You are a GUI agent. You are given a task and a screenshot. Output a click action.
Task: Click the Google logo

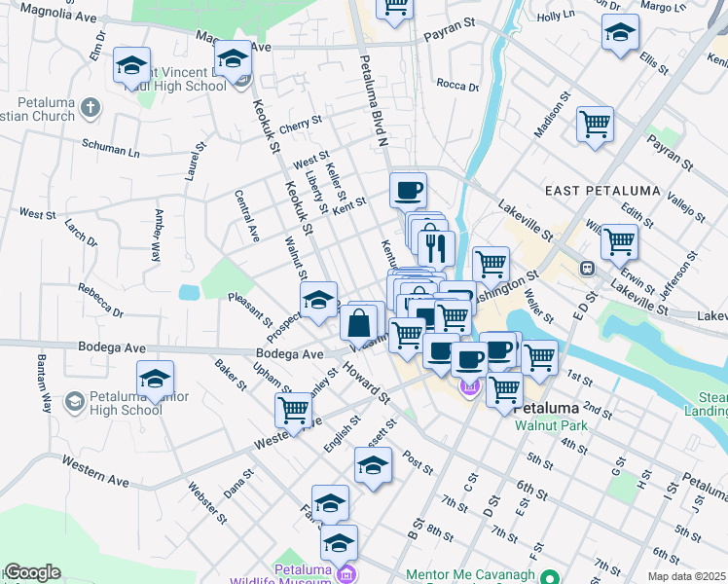tap(31, 572)
